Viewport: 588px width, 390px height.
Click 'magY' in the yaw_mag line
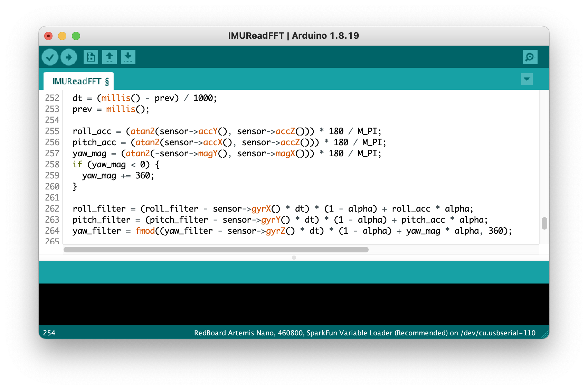[x=208, y=154]
